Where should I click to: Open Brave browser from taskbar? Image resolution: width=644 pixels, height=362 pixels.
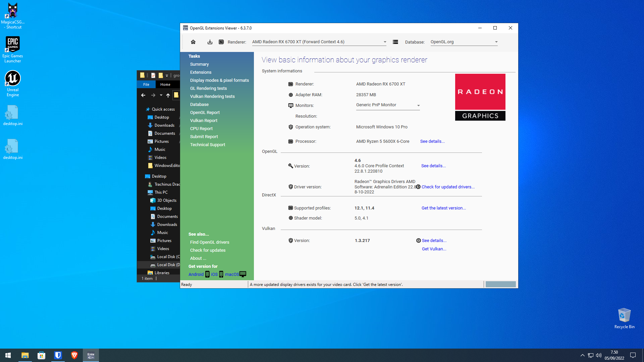(x=74, y=355)
